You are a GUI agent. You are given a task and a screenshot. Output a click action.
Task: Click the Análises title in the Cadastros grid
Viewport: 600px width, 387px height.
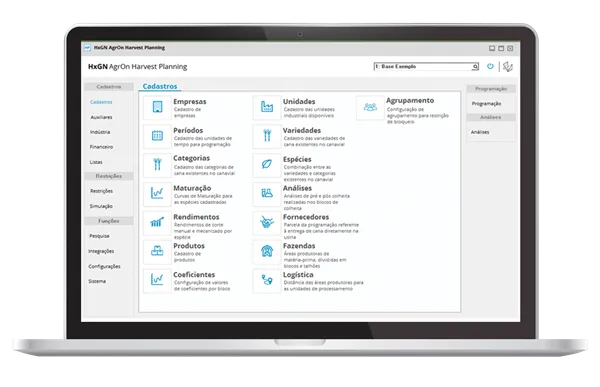tap(297, 188)
